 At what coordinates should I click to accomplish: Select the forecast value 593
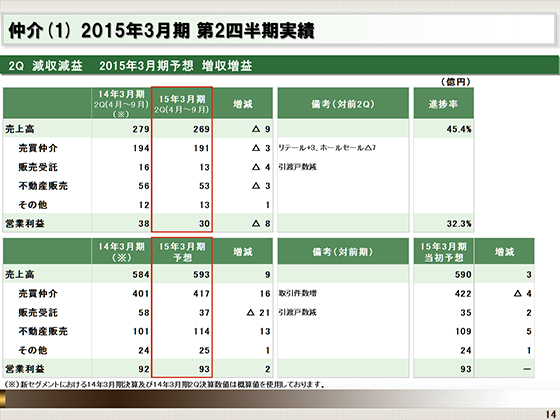tap(201, 274)
